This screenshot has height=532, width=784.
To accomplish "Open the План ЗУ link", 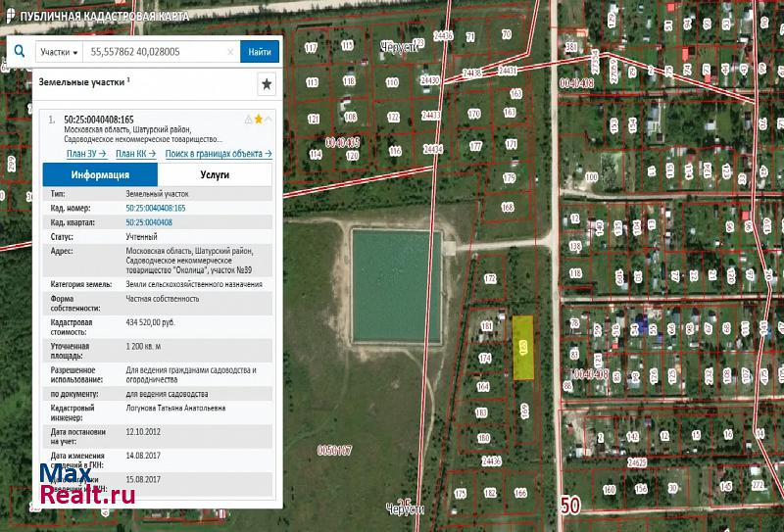I will 85,154.
